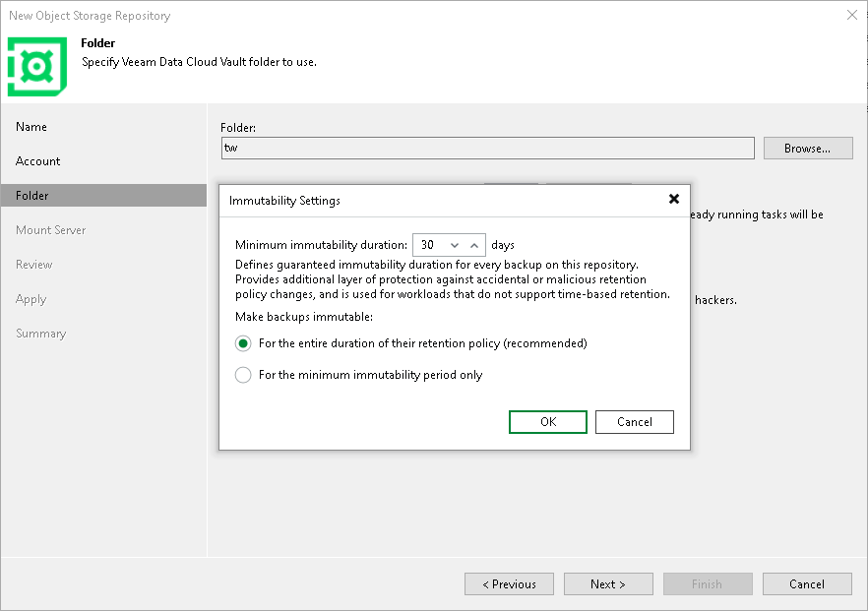The image size is (868, 611).
Task: Select the Summary step
Action: tap(41, 333)
